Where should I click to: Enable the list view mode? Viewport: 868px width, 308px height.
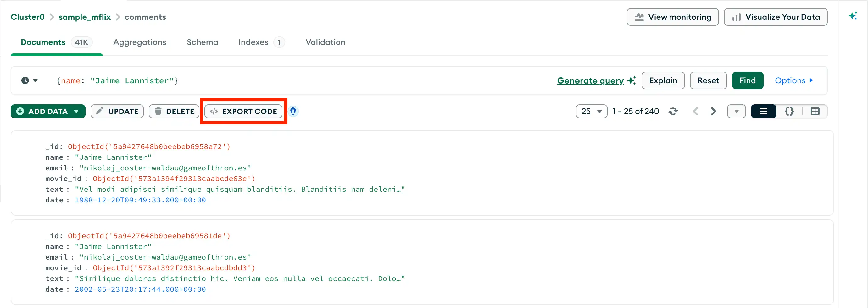pyautogui.click(x=763, y=111)
